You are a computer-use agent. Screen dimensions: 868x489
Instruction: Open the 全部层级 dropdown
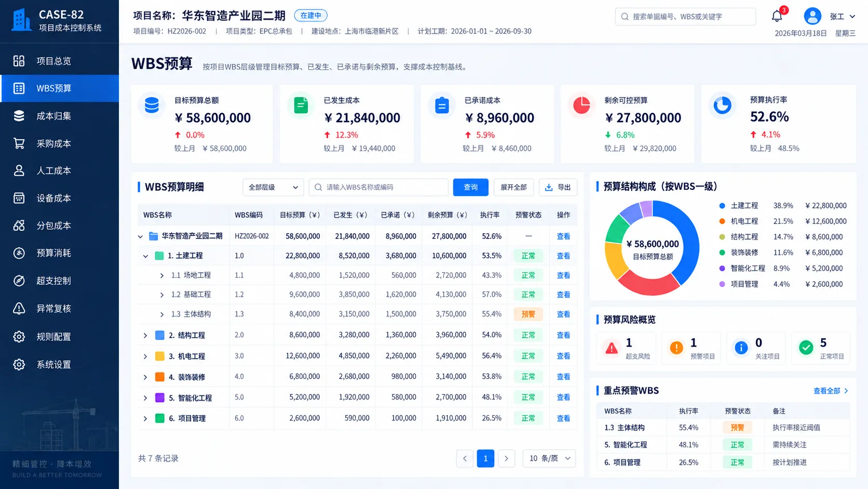point(273,187)
